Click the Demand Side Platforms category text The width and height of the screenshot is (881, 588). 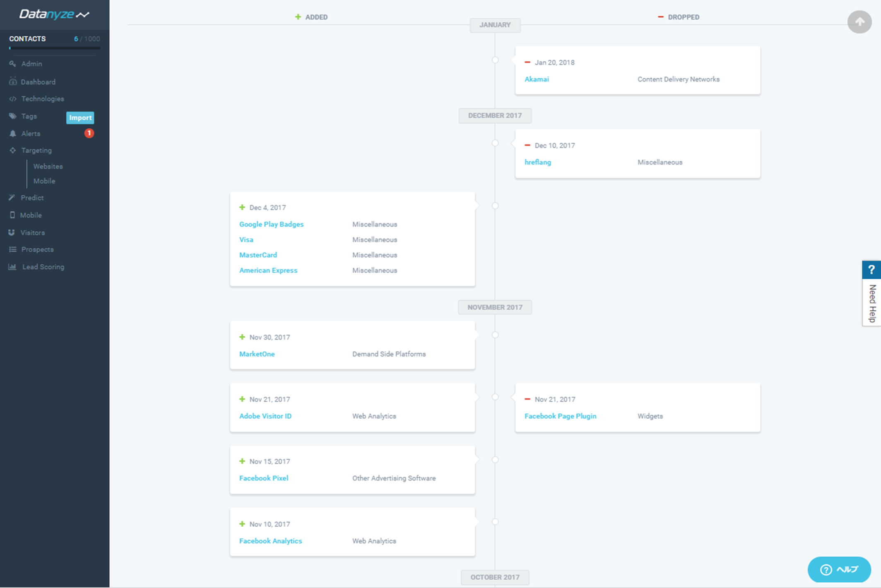389,354
